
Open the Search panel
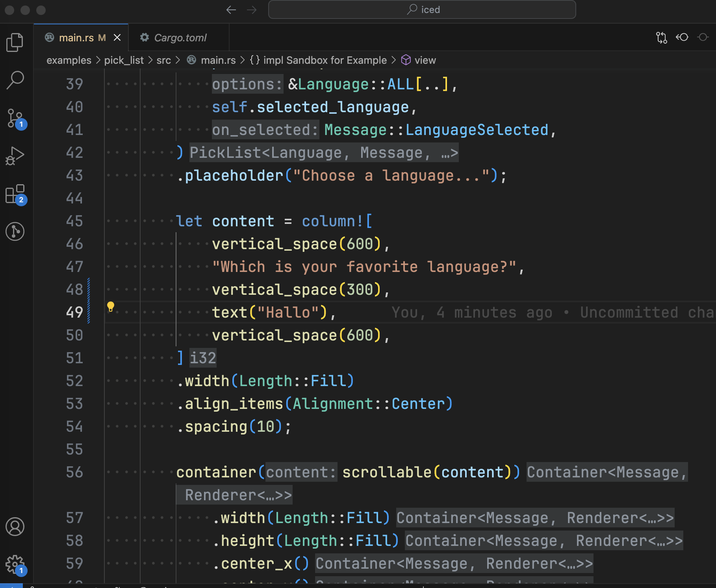coord(15,80)
